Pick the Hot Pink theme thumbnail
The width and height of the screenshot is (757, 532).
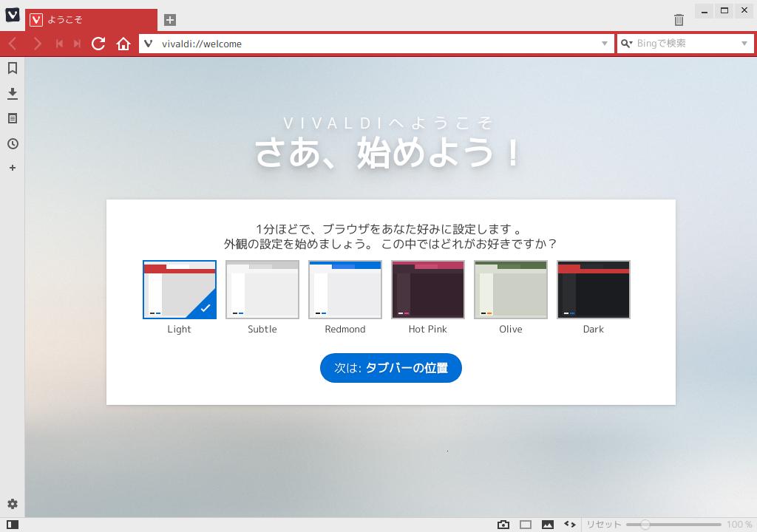428,290
